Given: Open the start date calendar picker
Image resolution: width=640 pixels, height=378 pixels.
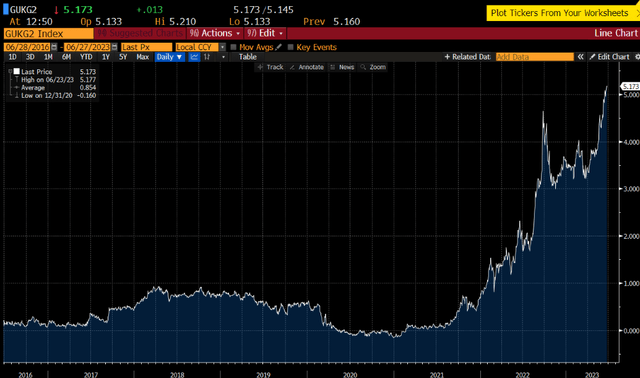Looking at the screenshot, I should coord(54,47).
